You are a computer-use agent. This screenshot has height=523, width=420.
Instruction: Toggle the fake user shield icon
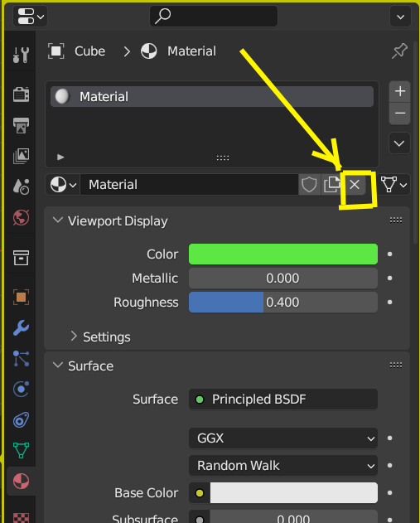coord(309,184)
